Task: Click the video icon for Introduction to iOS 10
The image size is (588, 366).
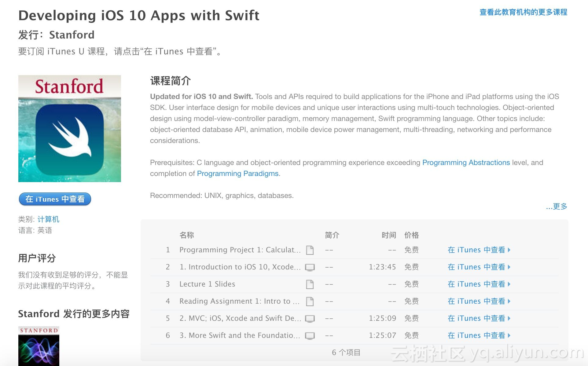Action: tap(310, 267)
